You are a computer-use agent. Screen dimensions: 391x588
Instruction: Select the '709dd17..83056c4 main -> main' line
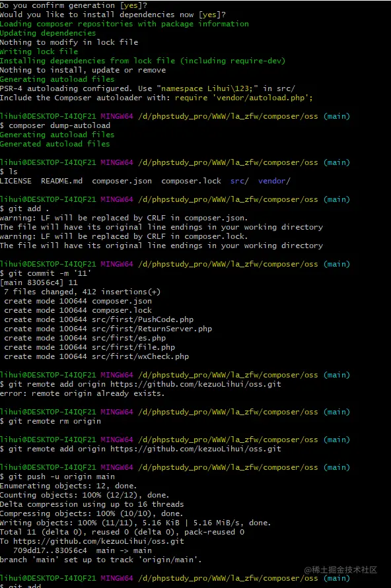(x=83, y=550)
